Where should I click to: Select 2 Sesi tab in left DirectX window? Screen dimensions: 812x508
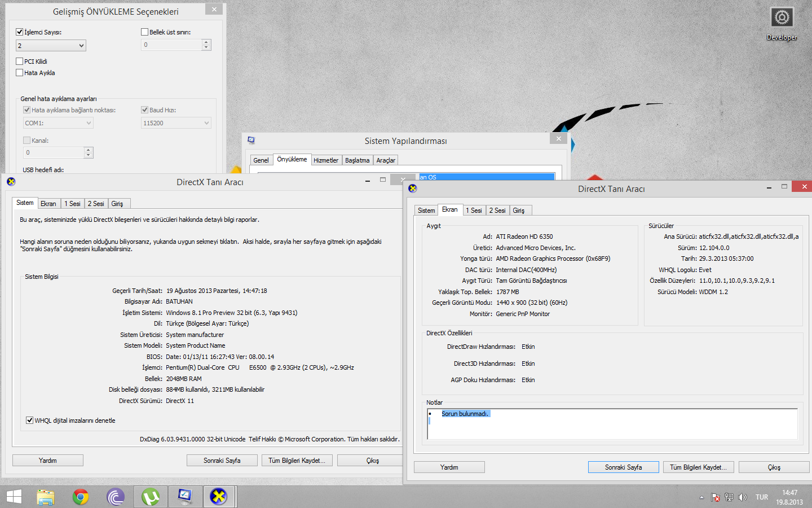[x=96, y=204]
